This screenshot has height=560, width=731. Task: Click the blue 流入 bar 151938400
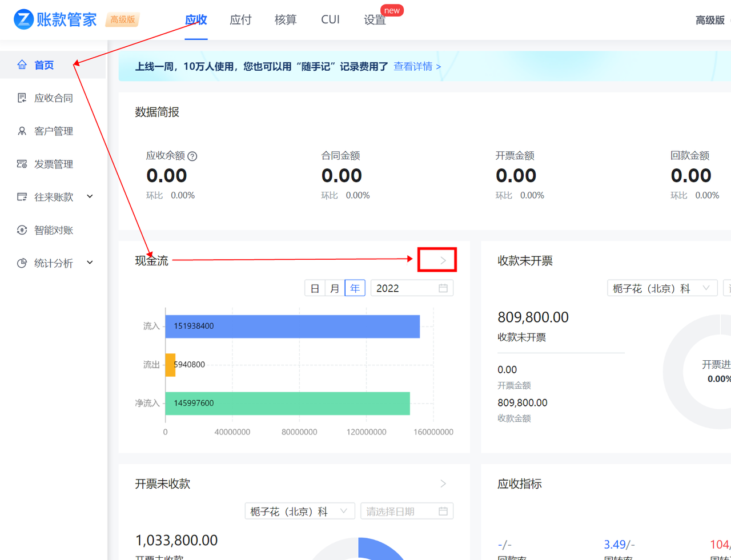[x=292, y=326]
